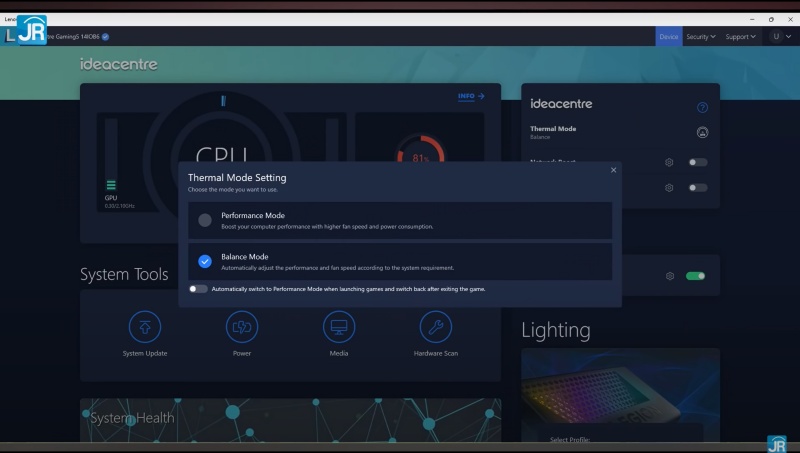Image resolution: width=800 pixels, height=453 pixels.
Task: Close the Thermal Mode Setting dialog
Action: pyautogui.click(x=613, y=170)
